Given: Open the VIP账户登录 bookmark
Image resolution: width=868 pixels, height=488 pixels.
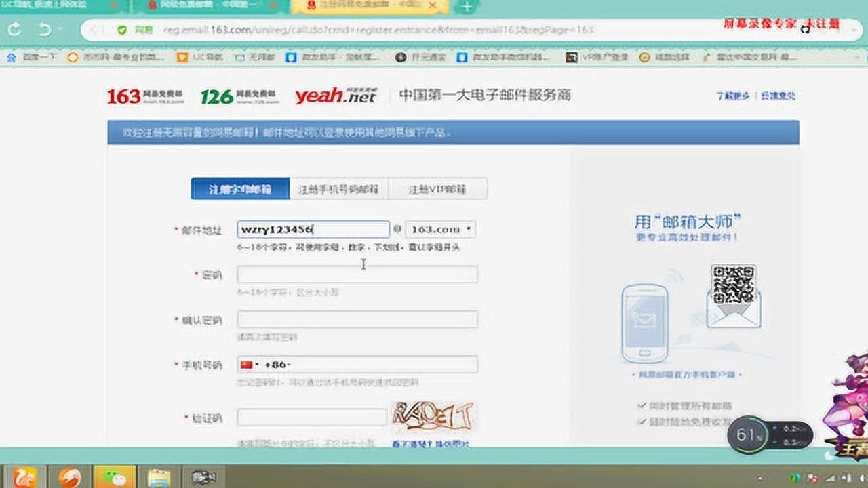Looking at the screenshot, I should pyautogui.click(x=597, y=58).
